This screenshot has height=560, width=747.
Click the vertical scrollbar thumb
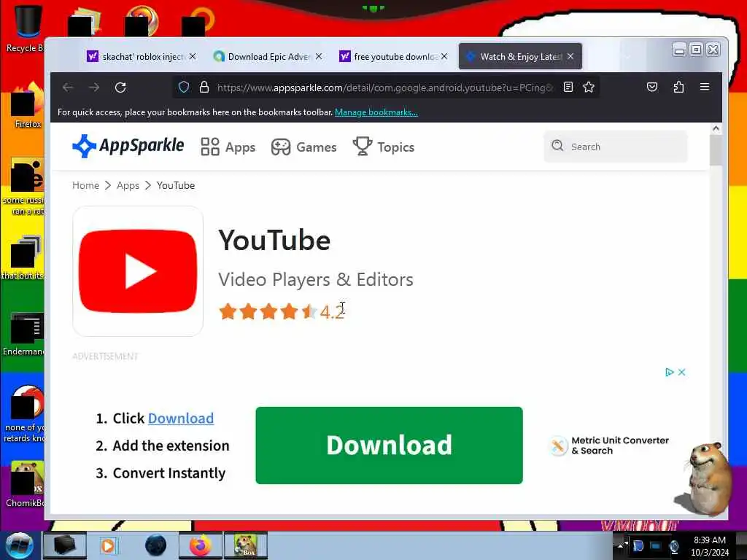coord(716,150)
